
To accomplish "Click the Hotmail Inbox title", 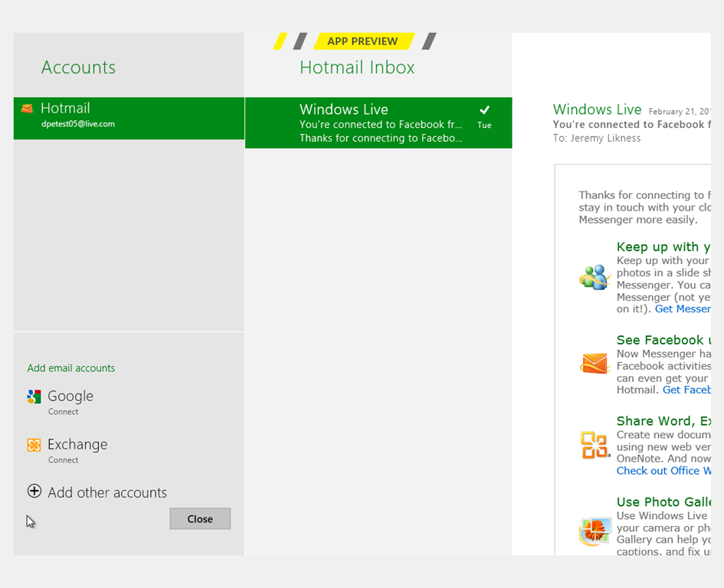I will click(x=357, y=67).
